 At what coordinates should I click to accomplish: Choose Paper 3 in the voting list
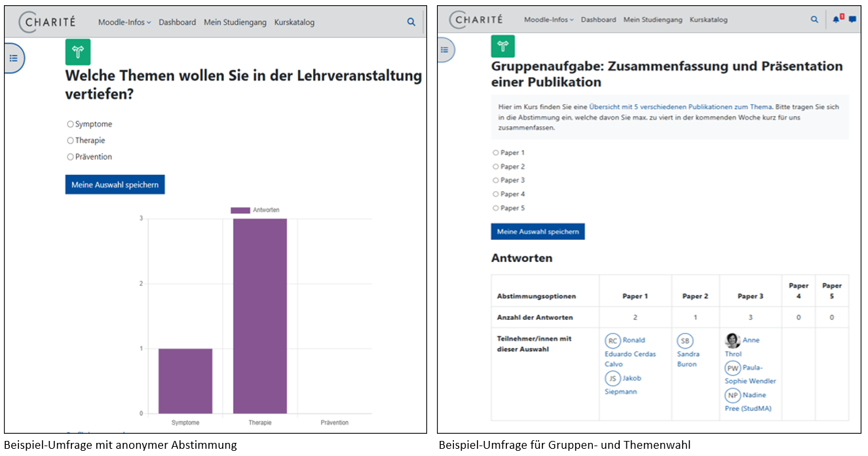tap(496, 180)
